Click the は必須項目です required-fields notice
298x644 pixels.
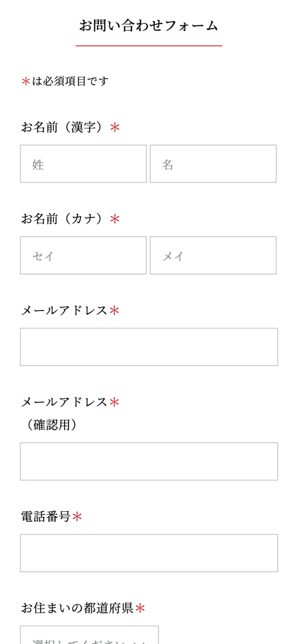pyautogui.click(x=70, y=81)
